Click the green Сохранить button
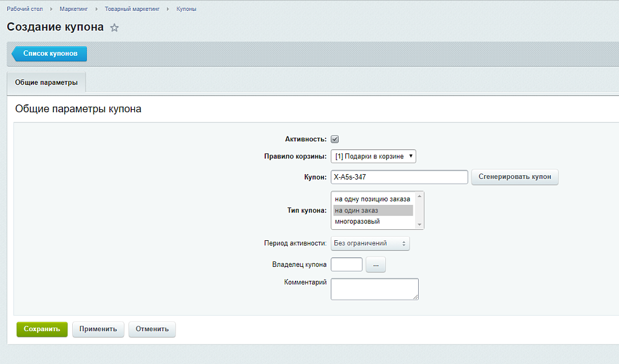Screen dimensions: 619x364 tap(42, 329)
